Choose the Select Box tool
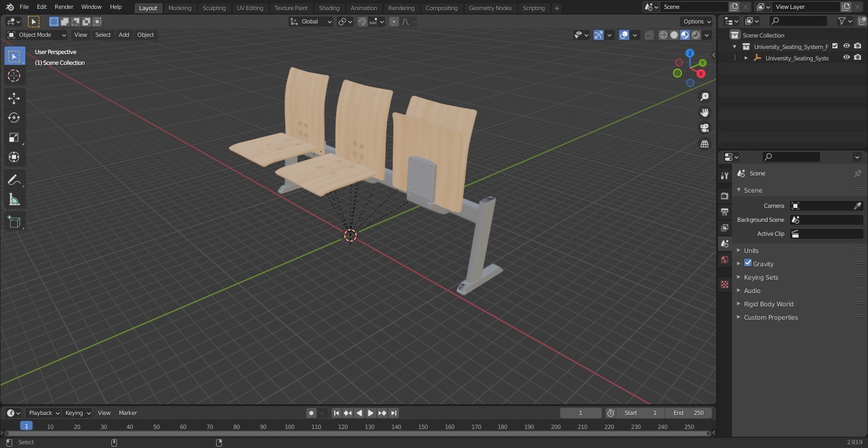Viewport: 868px width, 448px height. (14, 56)
